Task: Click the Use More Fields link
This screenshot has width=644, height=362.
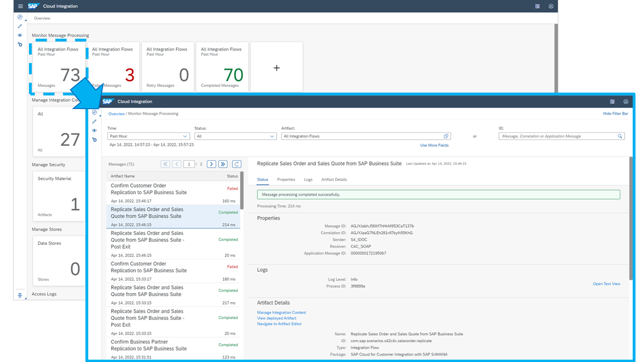Action: coord(434,145)
